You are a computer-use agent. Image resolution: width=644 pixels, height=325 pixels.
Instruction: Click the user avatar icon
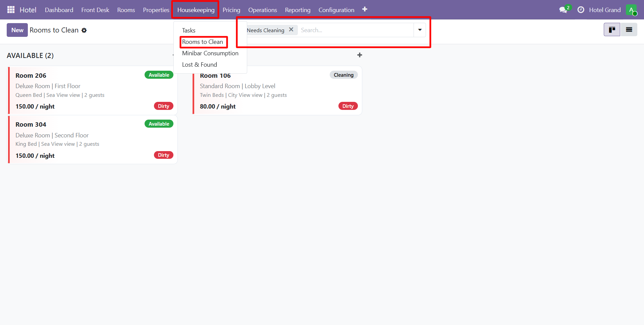click(631, 10)
